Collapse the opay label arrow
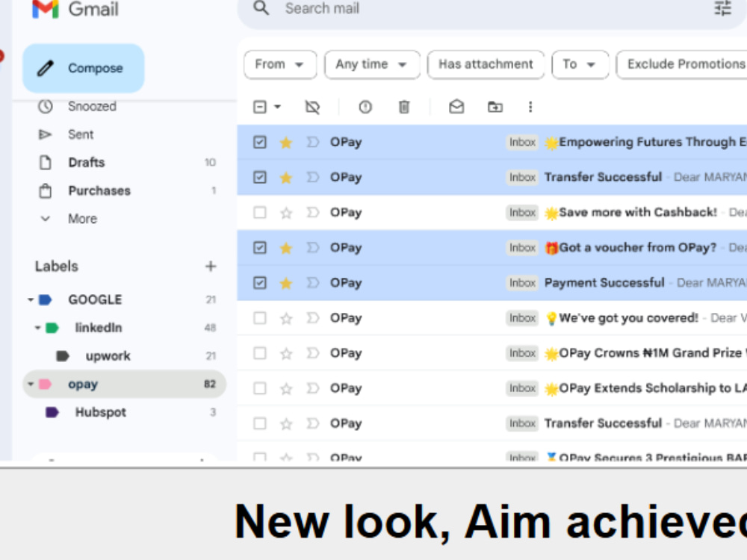 point(31,384)
